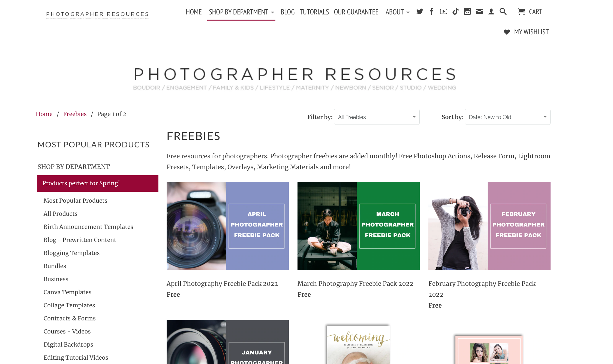
Task: Open the All Freebies filter dropdown
Action: [377, 117]
